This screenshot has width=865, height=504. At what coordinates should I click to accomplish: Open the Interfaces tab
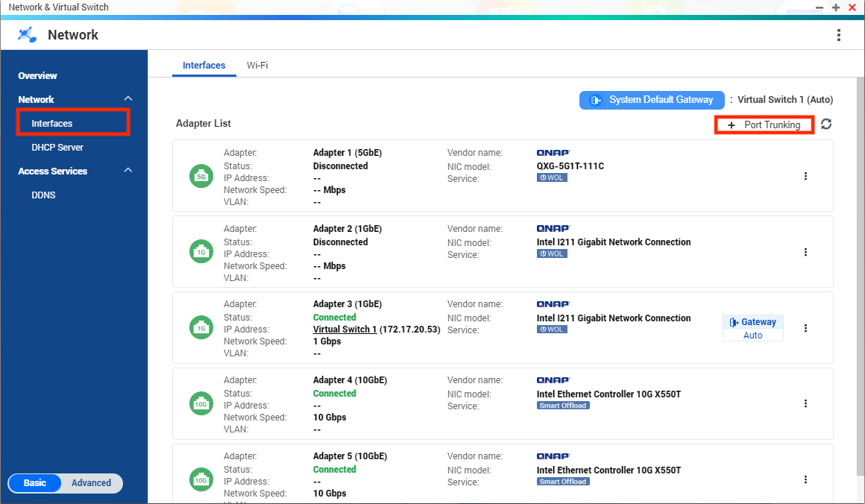tap(204, 65)
